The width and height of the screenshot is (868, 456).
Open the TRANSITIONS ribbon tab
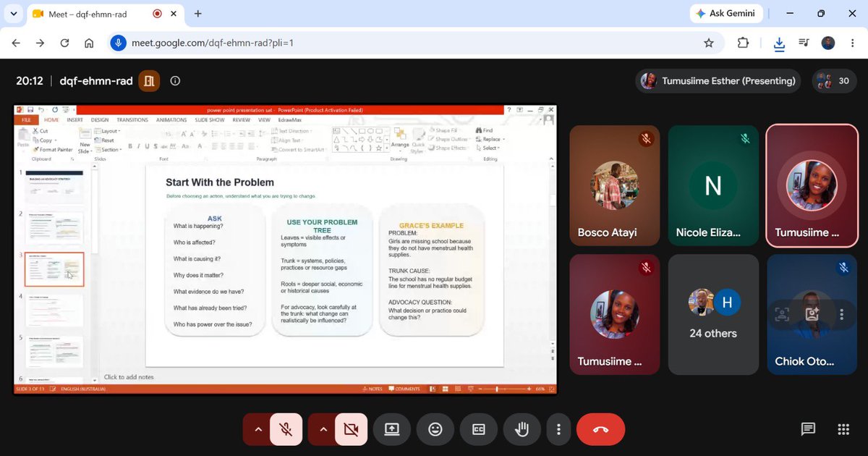coord(132,120)
